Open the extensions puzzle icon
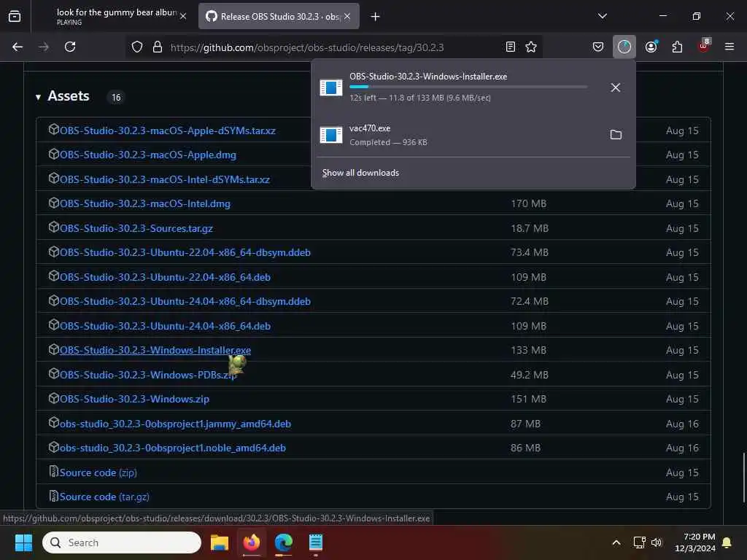The height and width of the screenshot is (560, 747). [677, 47]
